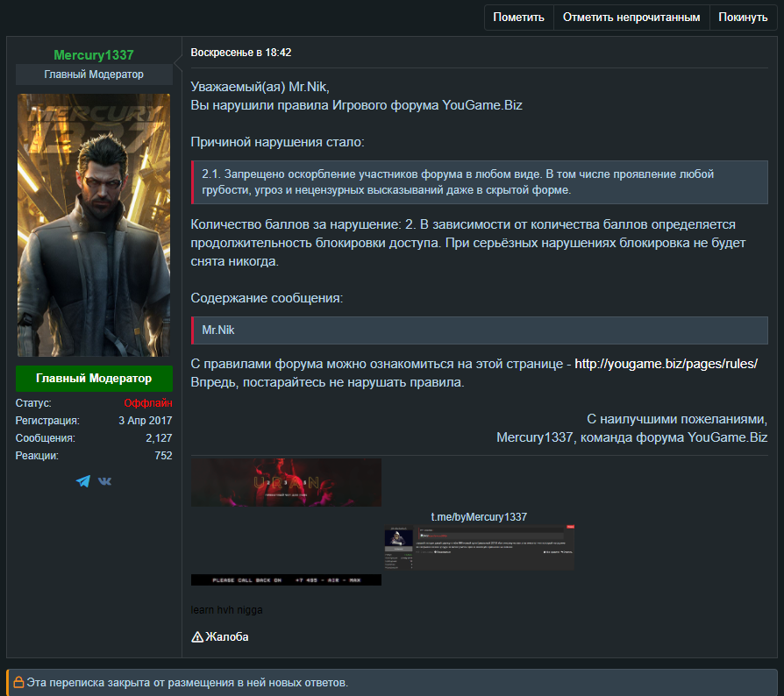The width and height of the screenshot is (784, 696).
Task: Open the forum screenshot thumbnail in signature
Action: click(x=479, y=548)
